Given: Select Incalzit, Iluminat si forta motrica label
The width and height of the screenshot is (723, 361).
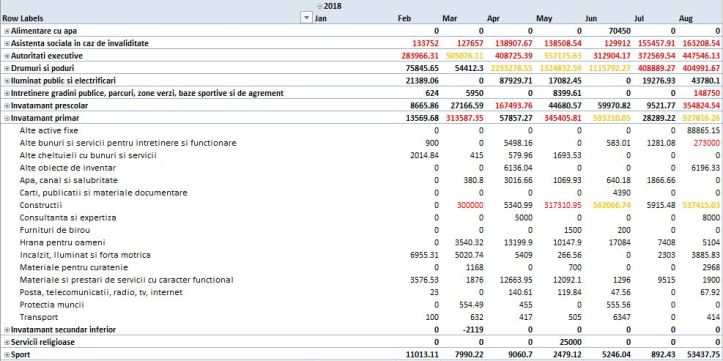Looking at the screenshot, I should [85, 255].
